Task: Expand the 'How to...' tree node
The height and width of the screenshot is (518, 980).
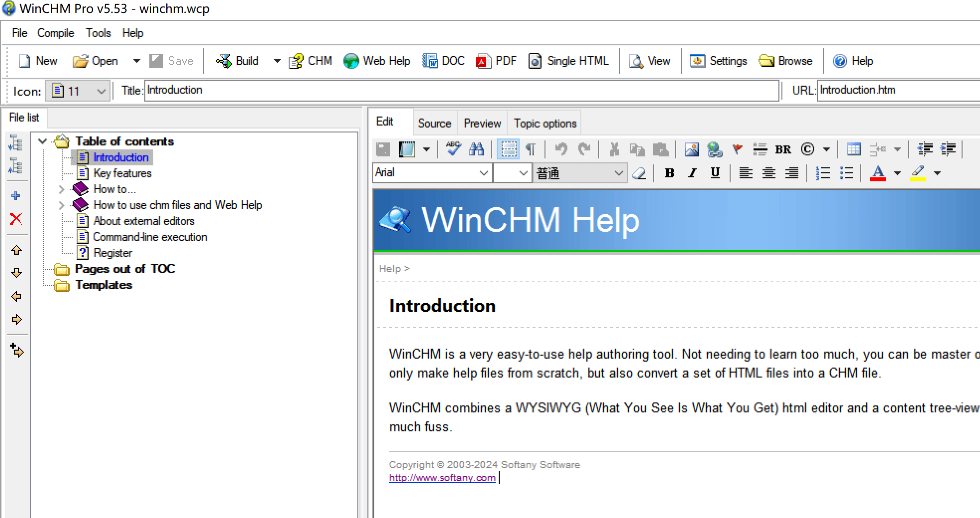Action: tap(61, 189)
